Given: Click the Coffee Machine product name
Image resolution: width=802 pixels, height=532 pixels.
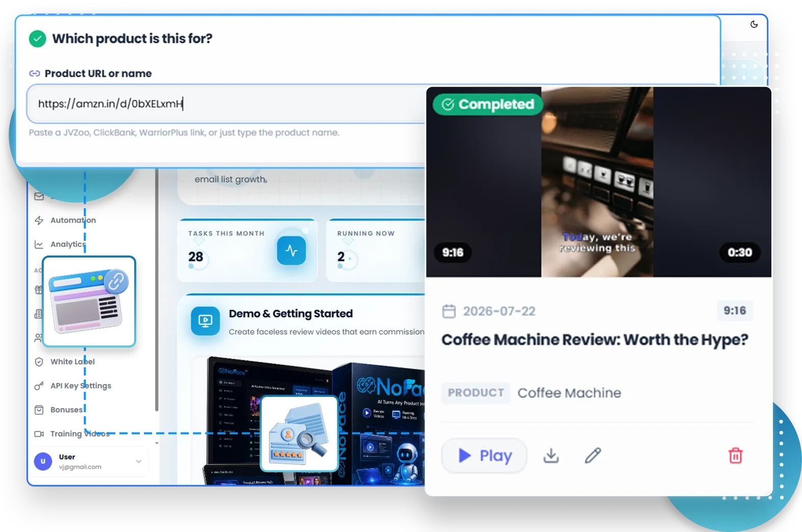Looking at the screenshot, I should [569, 393].
